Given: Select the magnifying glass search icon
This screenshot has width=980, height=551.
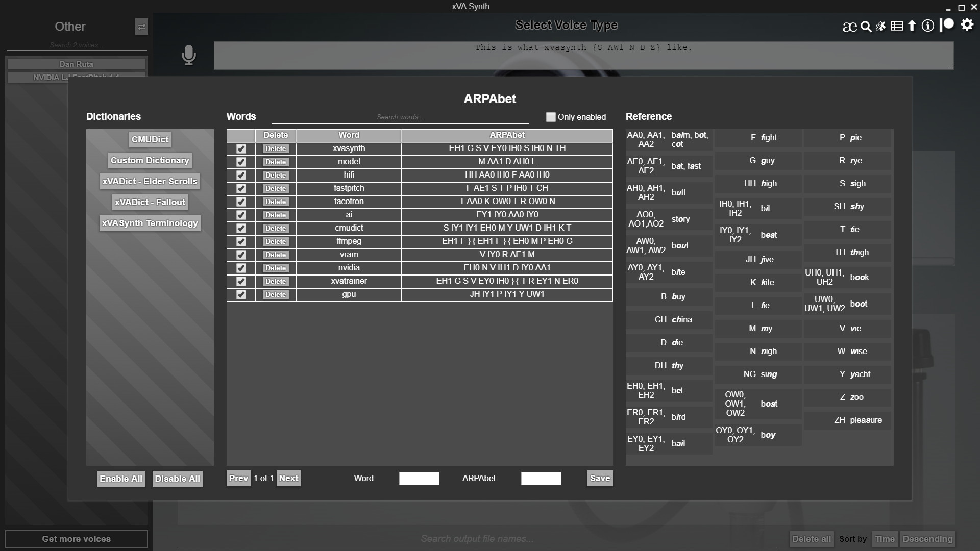Looking at the screenshot, I should (x=866, y=26).
